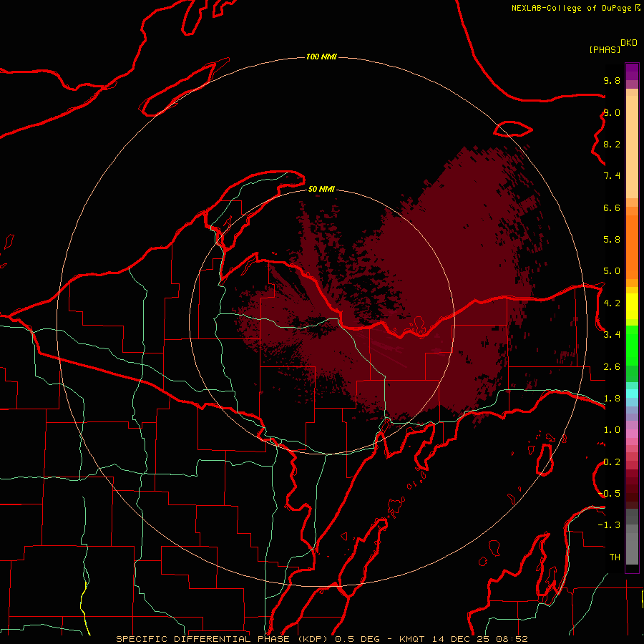644x644 pixels.
Task: Pick the pale peach band of color bar
Action: [632, 147]
